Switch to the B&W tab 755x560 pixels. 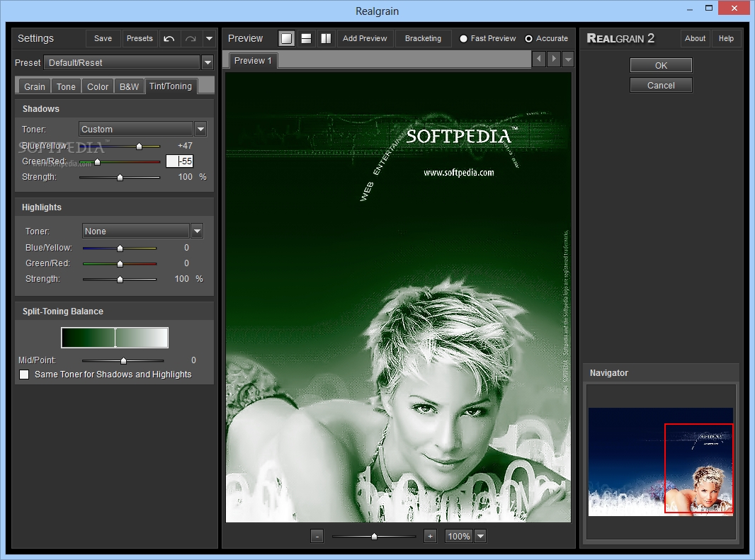pyautogui.click(x=129, y=86)
